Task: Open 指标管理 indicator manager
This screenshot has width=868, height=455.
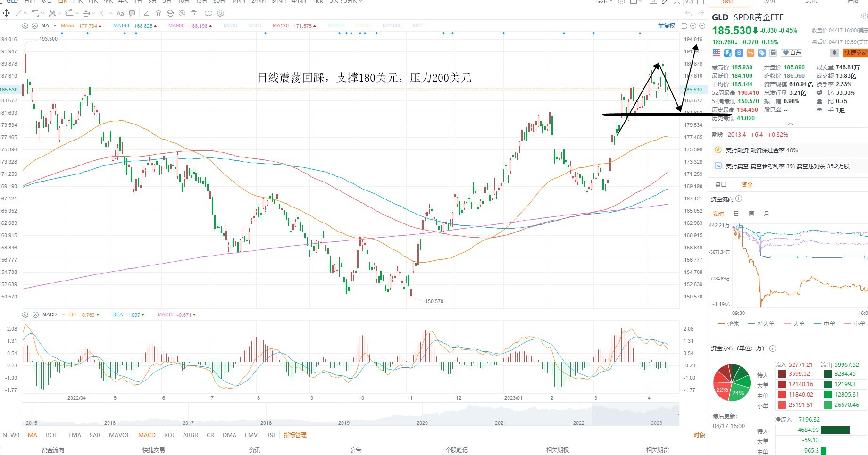Action: click(295, 435)
